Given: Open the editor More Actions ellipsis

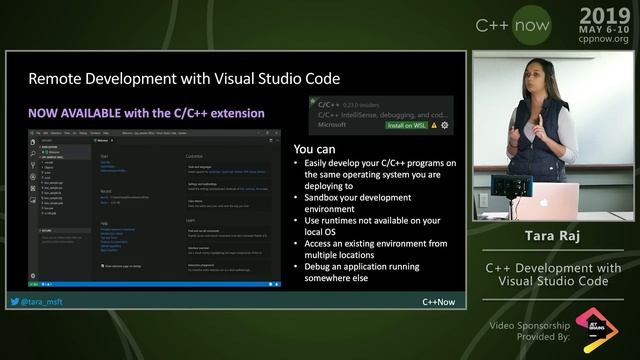Looking at the screenshot, I should point(277,140).
